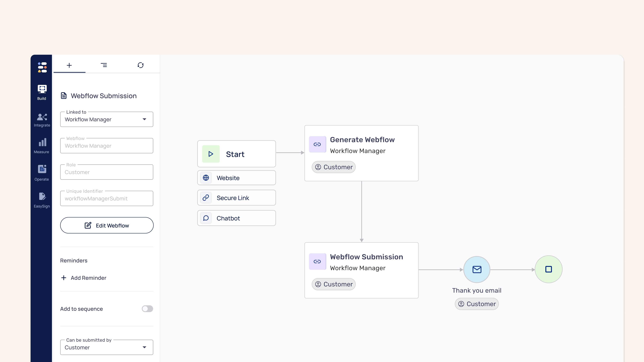Expand the Linked to dropdown
The image size is (644, 362).
[x=106, y=119]
